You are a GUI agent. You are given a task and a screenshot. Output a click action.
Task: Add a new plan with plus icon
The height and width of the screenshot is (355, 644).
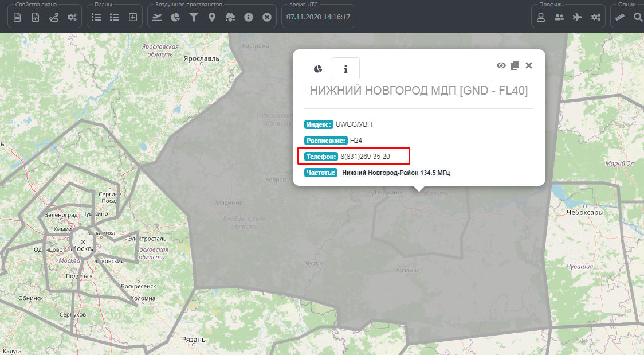click(133, 17)
